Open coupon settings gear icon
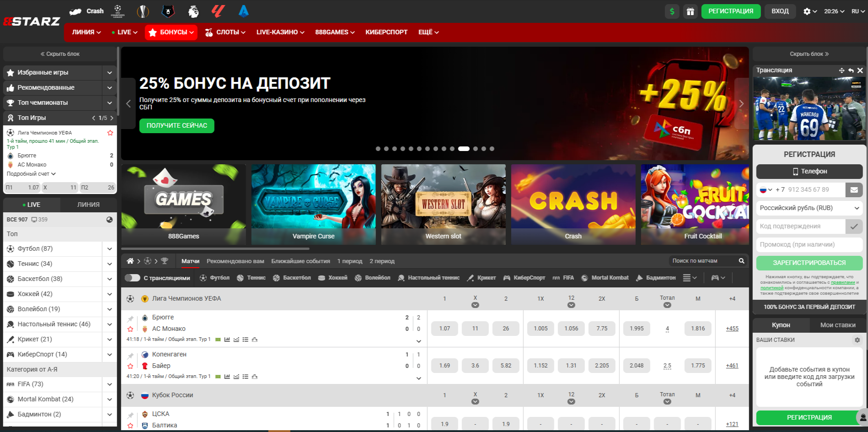 pos(857,340)
